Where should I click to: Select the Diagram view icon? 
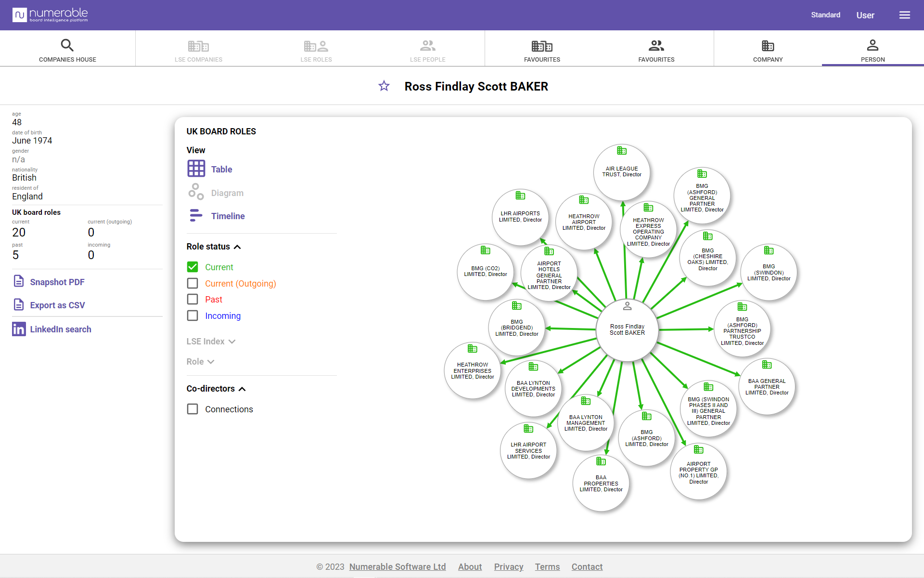click(x=196, y=192)
